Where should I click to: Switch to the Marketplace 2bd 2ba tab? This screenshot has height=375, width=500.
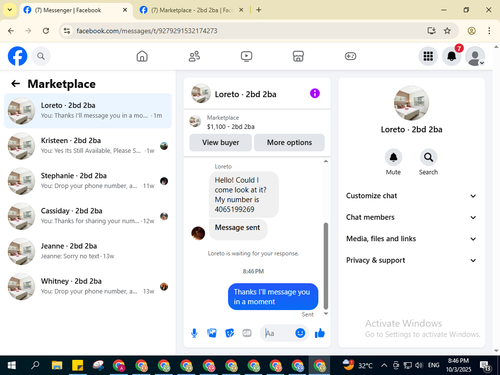191,10
